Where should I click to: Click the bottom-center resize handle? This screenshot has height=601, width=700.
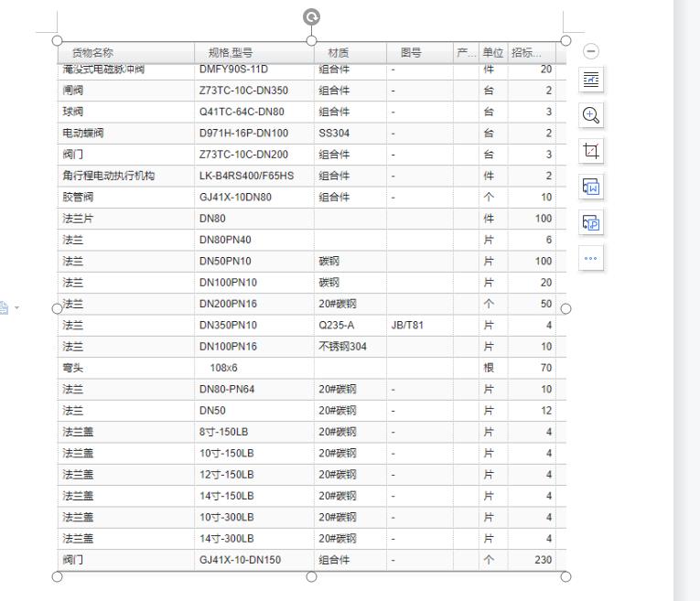311,576
